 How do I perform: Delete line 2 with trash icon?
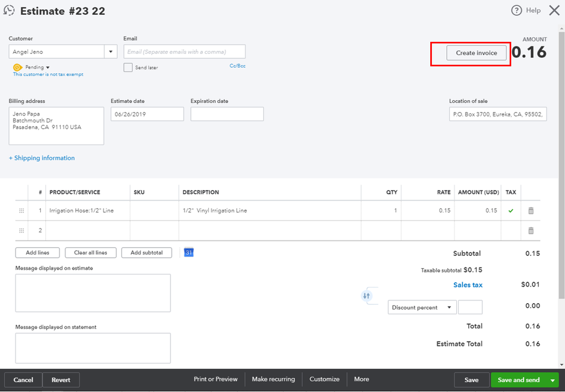coord(531,231)
